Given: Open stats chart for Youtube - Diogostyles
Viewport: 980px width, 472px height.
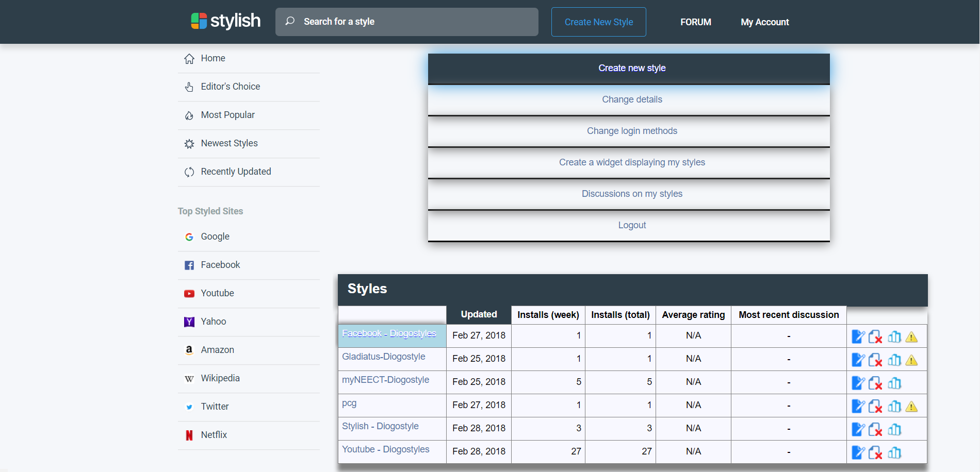Looking at the screenshot, I should coord(894,452).
